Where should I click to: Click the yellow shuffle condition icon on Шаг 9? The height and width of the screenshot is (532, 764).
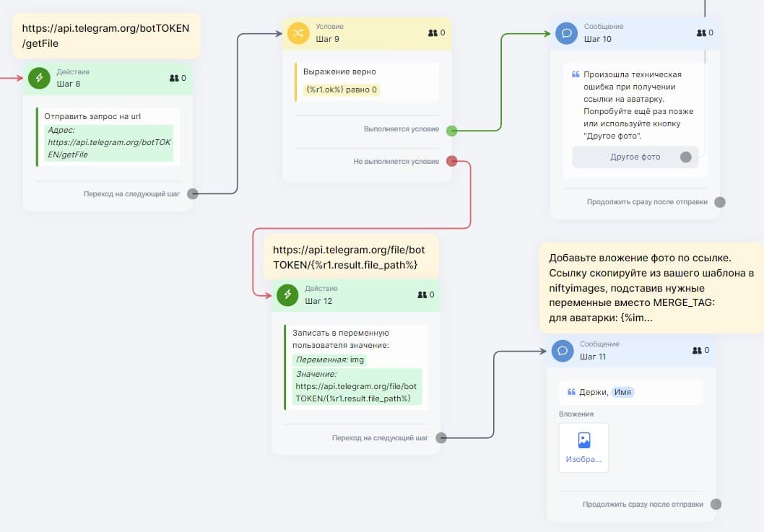point(298,33)
